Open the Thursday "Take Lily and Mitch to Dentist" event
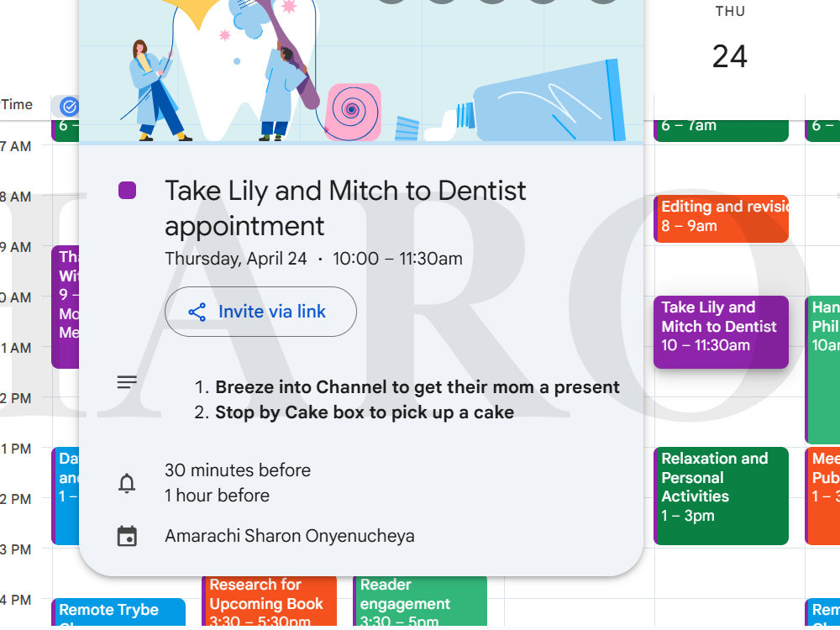 [721, 332]
